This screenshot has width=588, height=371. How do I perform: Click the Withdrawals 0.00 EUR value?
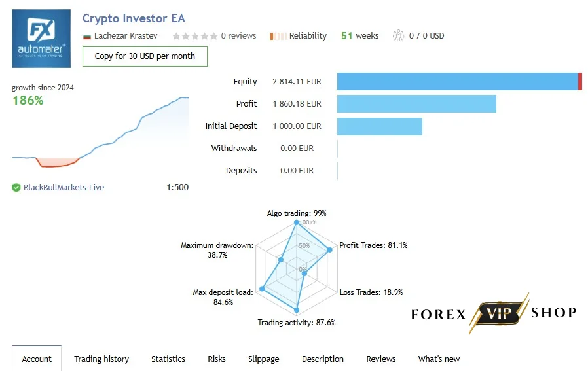(x=297, y=149)
